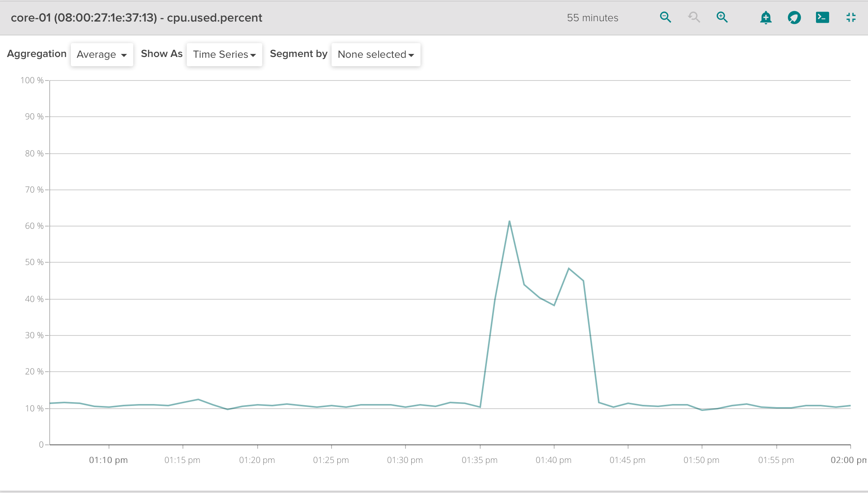Screen dimensions: 868x493
Task: Click the Segment by label text
Action: (x=298, y=54)
